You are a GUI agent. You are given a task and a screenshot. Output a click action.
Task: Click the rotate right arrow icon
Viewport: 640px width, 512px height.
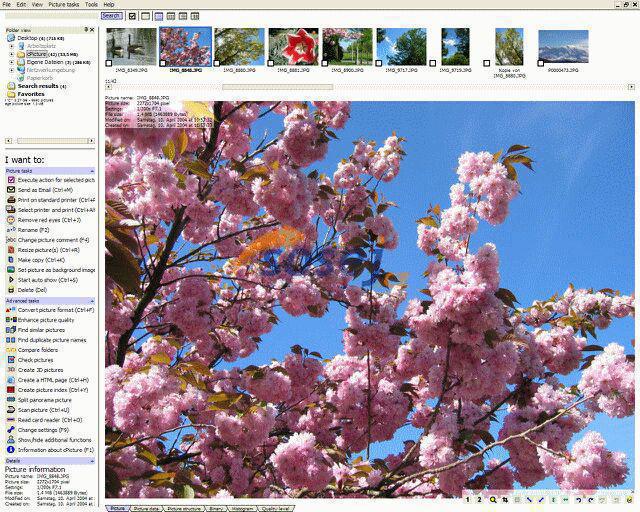pos(591,500)
